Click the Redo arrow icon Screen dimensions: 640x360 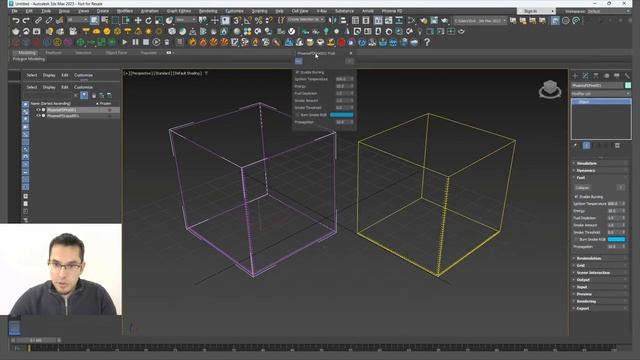[x=26, y=20]
